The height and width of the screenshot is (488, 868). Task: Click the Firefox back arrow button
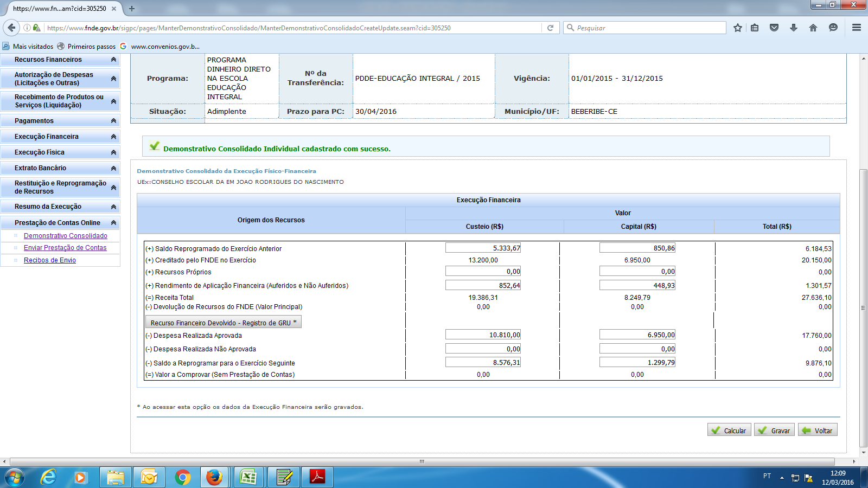coord(11,28)
